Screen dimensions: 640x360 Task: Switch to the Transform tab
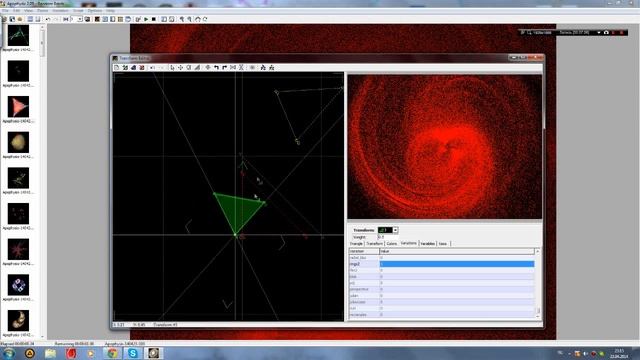point(374,244)
